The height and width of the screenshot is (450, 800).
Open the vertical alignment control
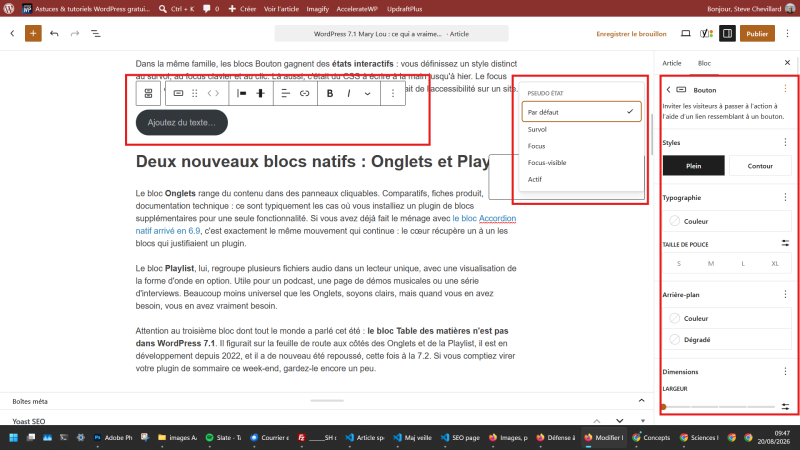(261, 93)
